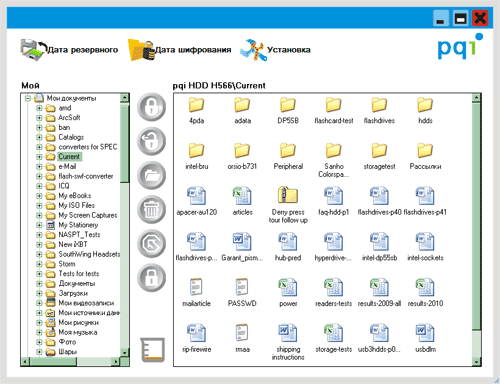Click the trash delete round button

[151, 209]
